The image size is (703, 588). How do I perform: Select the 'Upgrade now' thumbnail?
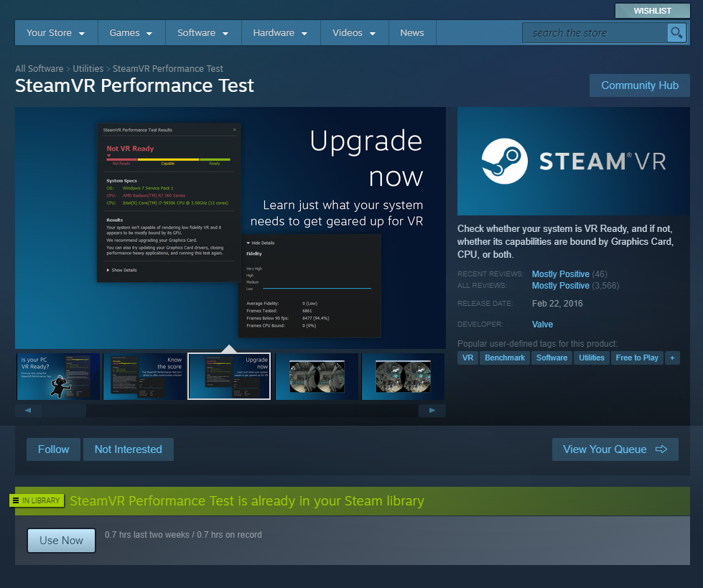pos(229,376)
